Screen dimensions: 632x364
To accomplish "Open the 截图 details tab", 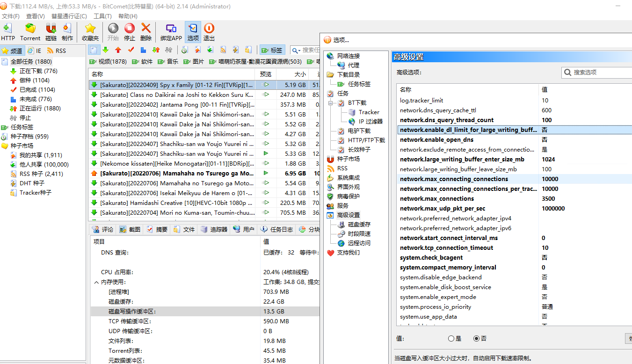I will tap(130, 229).
